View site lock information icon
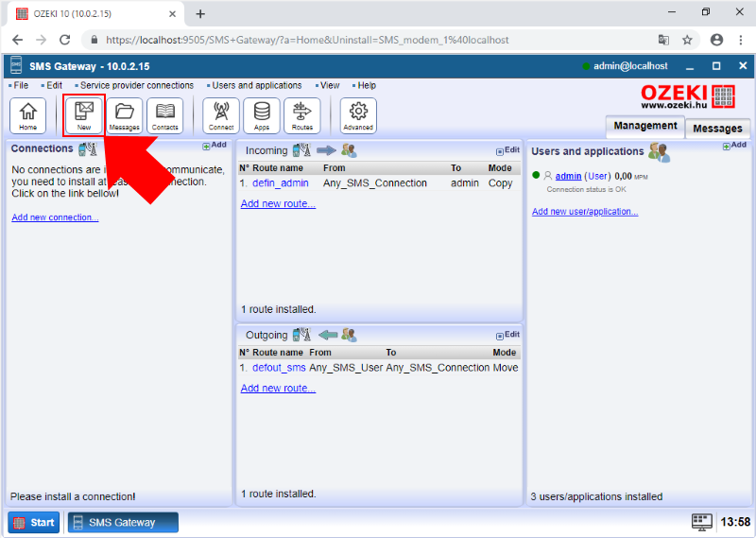 [94, 40]
